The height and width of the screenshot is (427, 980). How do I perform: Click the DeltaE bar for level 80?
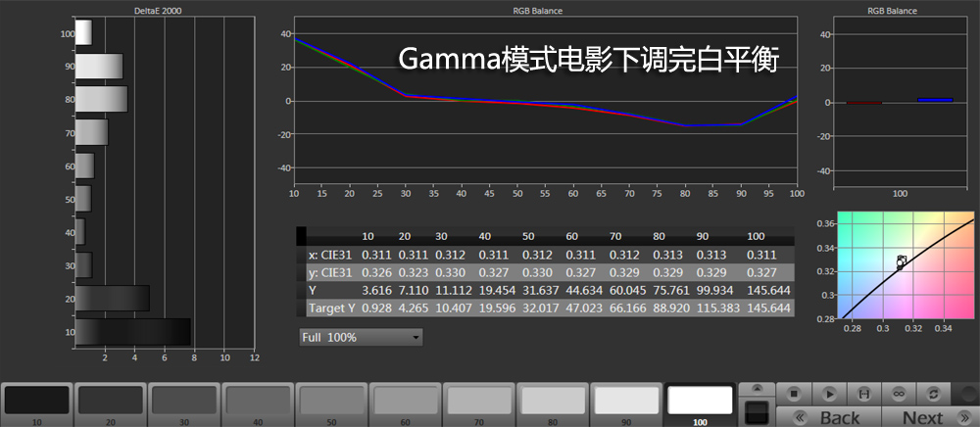(x=102, y=99)
